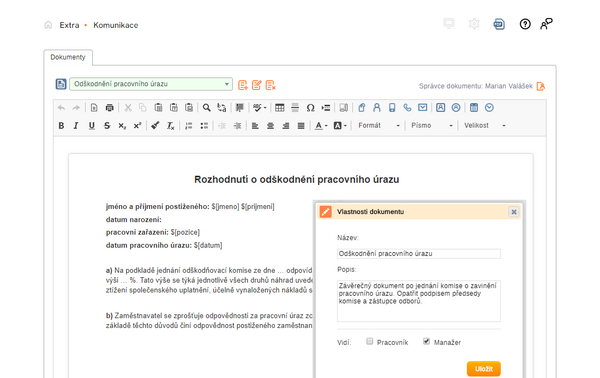Justify the text
600x378 pixels.
tap(301, 125)
